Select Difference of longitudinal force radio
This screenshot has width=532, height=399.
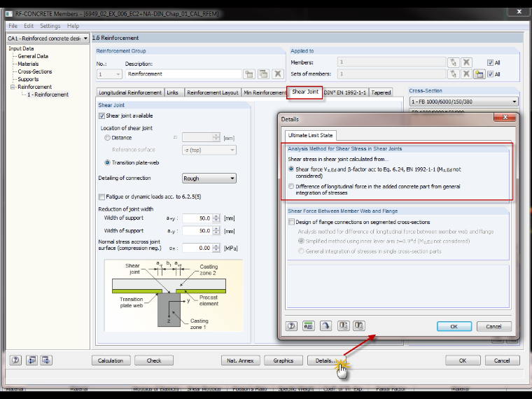pos(291,186)
